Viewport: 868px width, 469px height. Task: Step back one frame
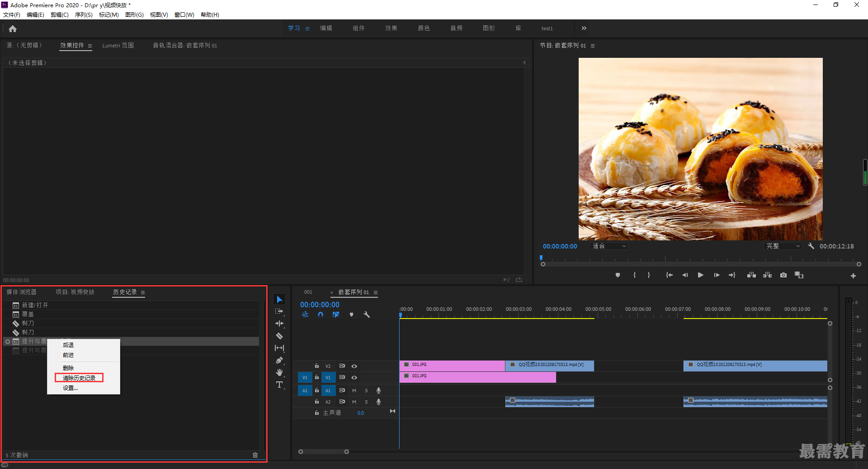tap(685, 275)
